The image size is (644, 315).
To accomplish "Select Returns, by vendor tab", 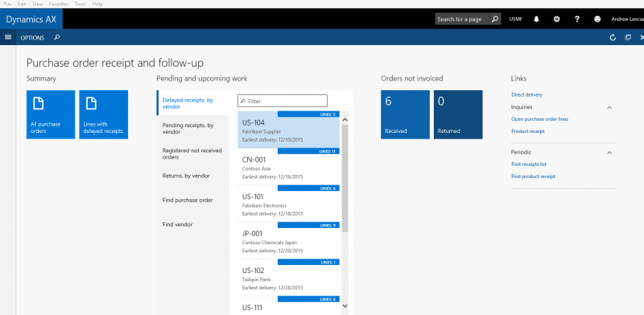I will coord(193,176).
